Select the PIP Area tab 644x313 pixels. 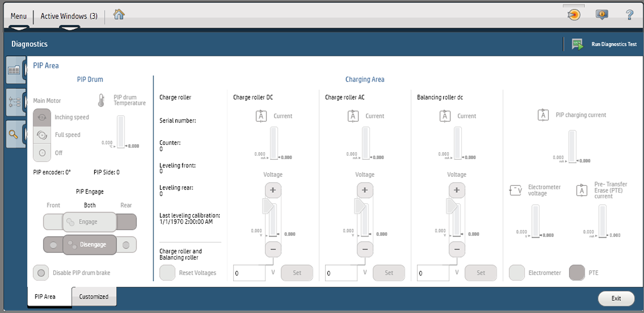pyautogui.click(x=49, y=297)
